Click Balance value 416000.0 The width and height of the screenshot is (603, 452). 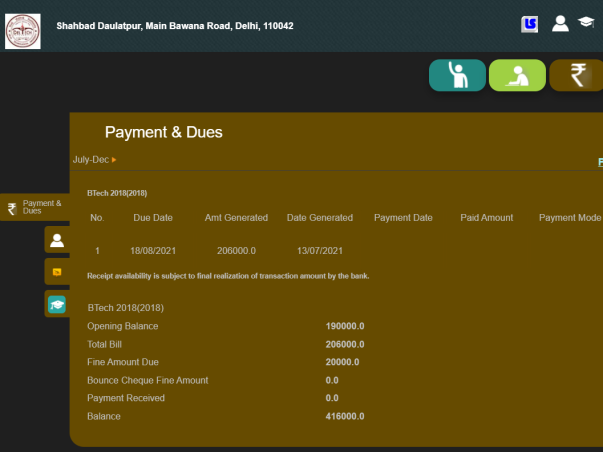[x=345, y=416]
